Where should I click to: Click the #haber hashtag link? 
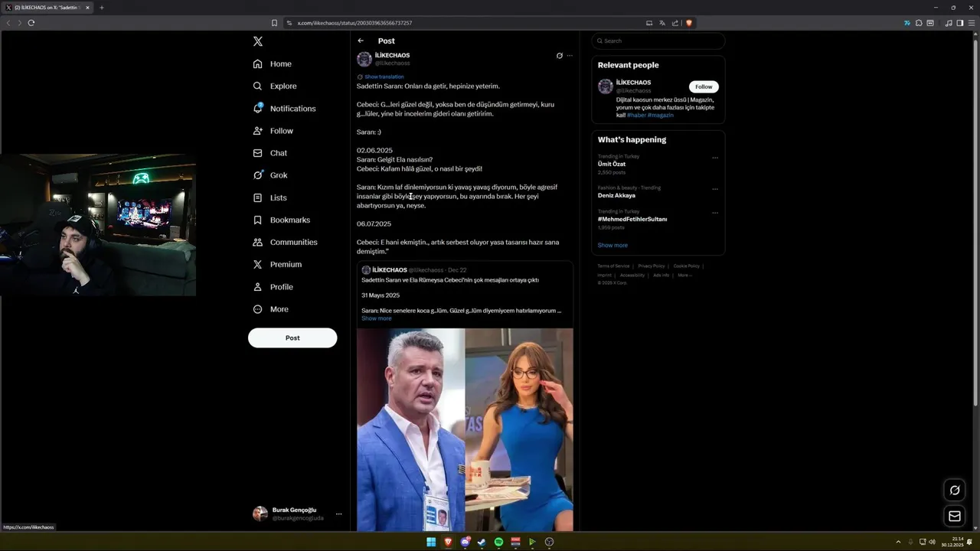pos(636,115)
